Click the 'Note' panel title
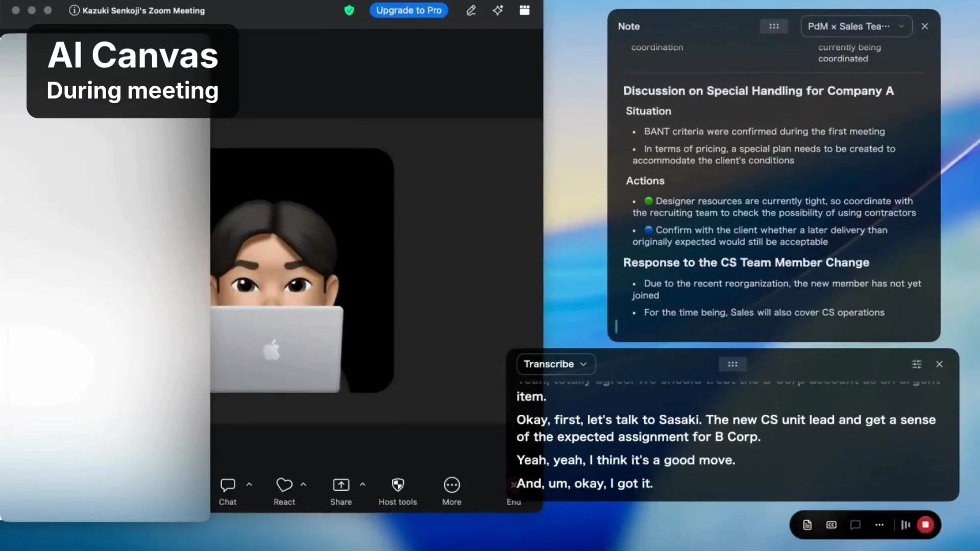 pyautogui.click(x=628, y=26)
